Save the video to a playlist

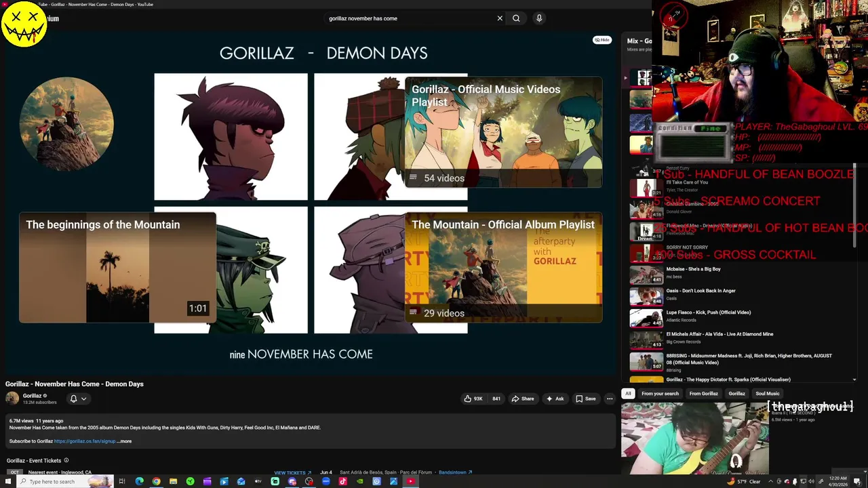(586, 399)
